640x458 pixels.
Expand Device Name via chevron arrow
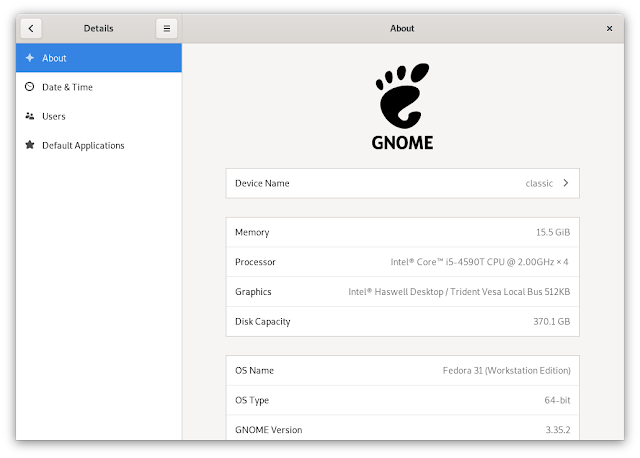click(566, 183)
